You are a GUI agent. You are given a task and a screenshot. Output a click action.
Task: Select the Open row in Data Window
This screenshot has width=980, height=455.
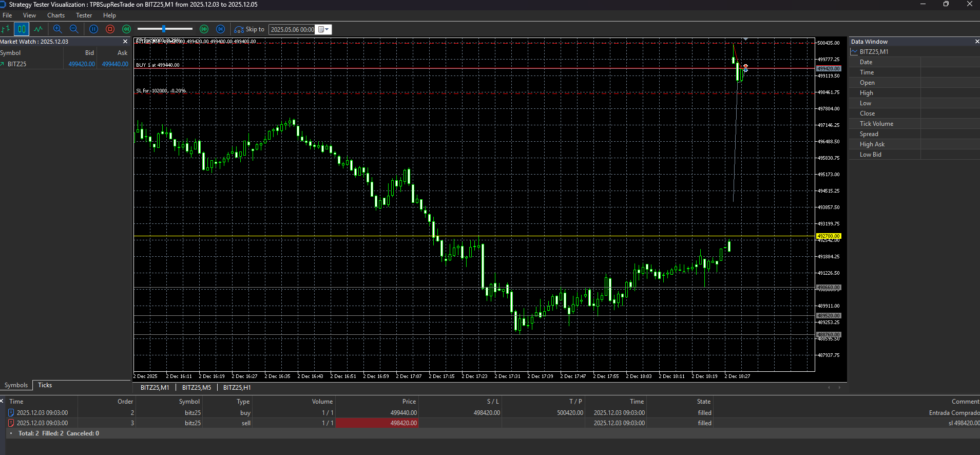click(914, 83)
